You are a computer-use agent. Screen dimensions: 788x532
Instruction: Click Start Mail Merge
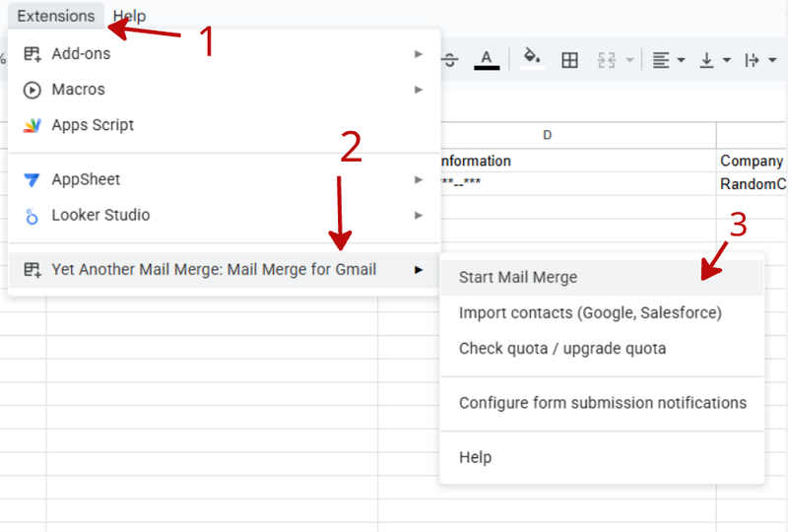[602, 278]
